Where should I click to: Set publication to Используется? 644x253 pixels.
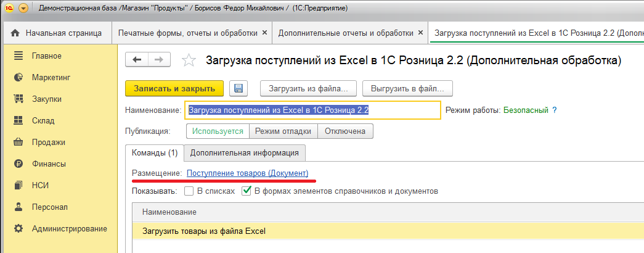(x=218, y=131)
